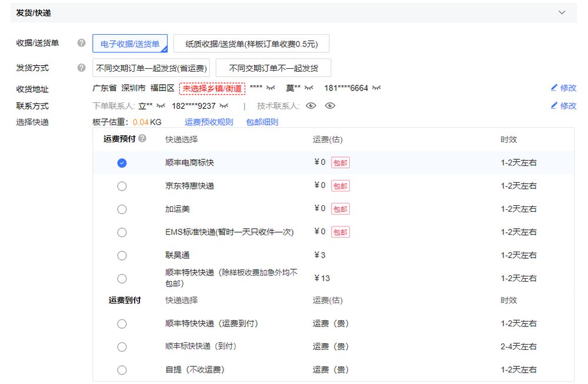
Task: Reveal hidden recipient name 莫**
Action: pyautogui.click(x=309, y=88)
